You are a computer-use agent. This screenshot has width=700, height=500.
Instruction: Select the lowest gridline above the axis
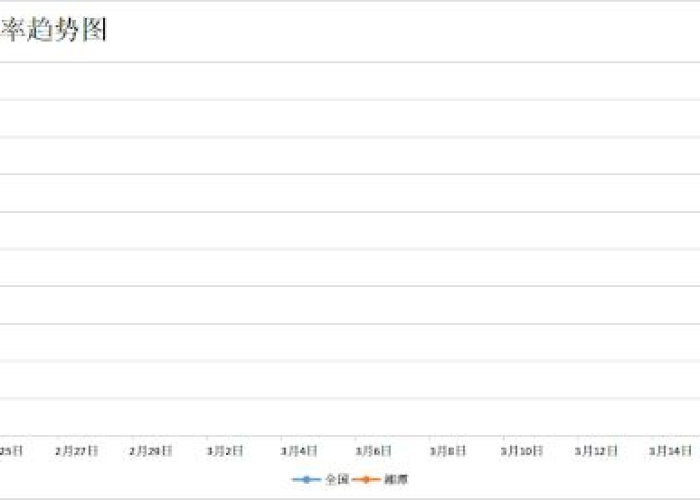350,398
